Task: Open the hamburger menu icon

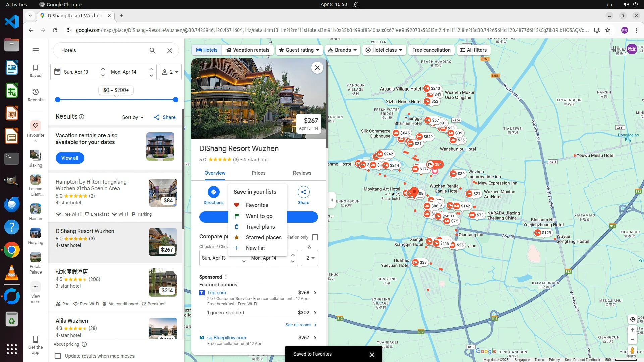Action: [35, 50]
